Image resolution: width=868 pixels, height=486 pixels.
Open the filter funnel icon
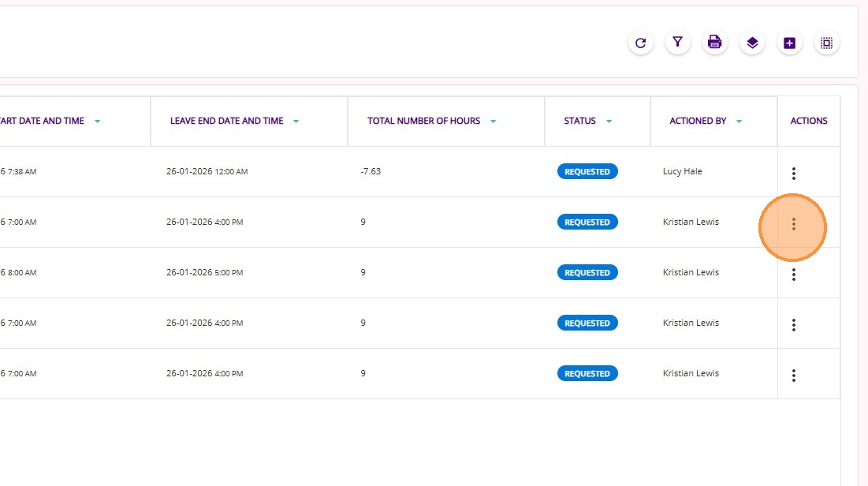(677, 43)
